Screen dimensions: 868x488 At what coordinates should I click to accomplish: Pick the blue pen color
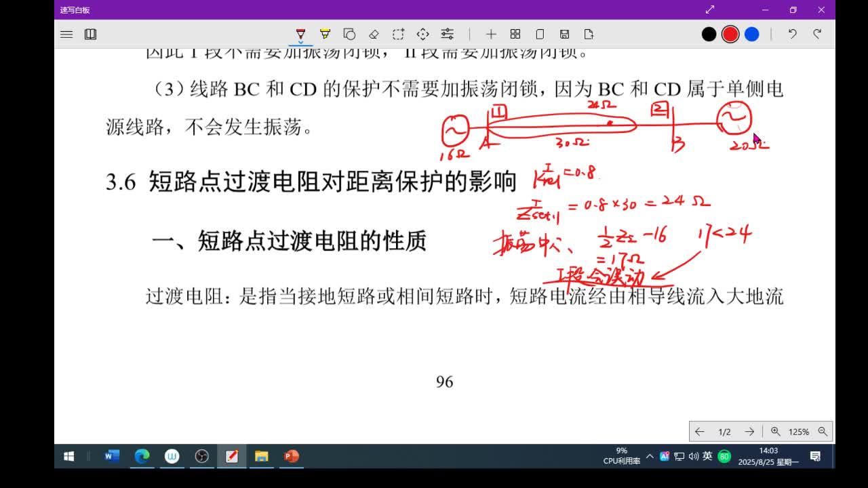(x=752, y=34)
